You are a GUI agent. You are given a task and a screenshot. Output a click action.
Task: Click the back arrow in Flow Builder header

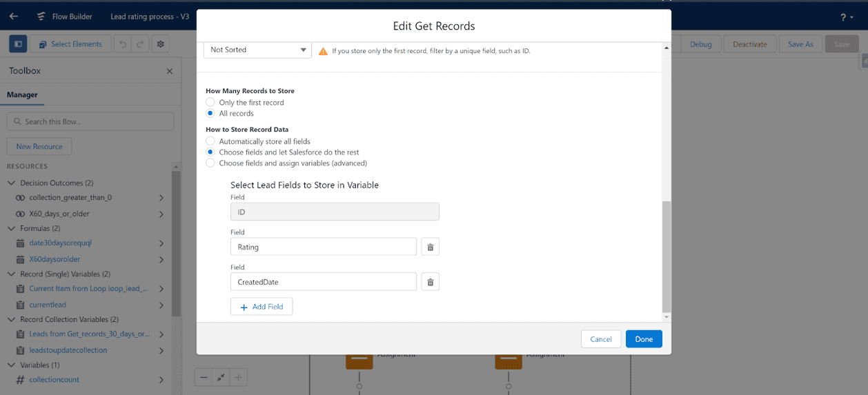click(14, 17)
